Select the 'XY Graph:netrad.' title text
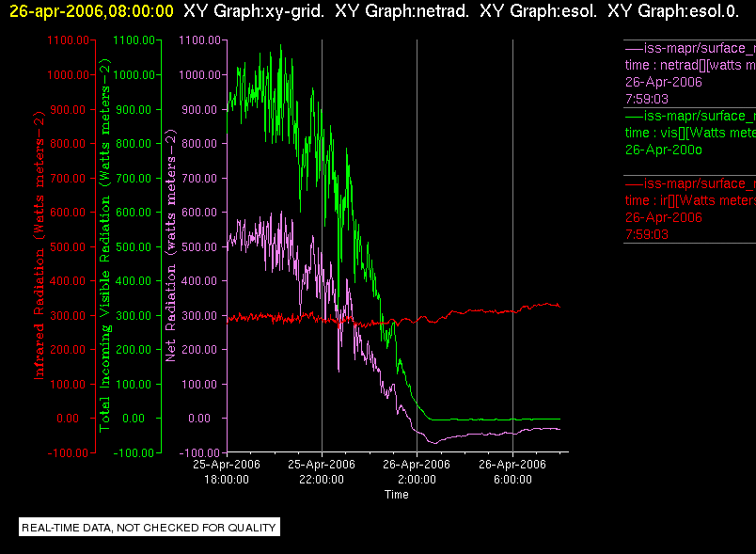This screenshot has height=554, width=756. [x=402, y=11]
